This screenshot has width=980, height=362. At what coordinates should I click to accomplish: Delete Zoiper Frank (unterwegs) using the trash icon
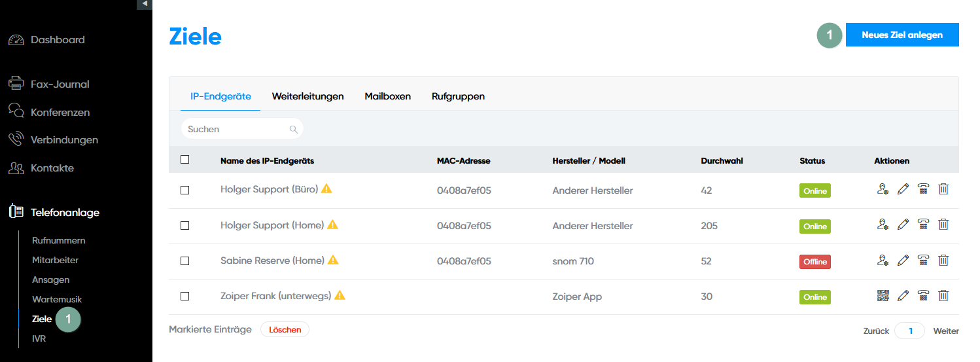pyautogui.click(x=943, y=295)
